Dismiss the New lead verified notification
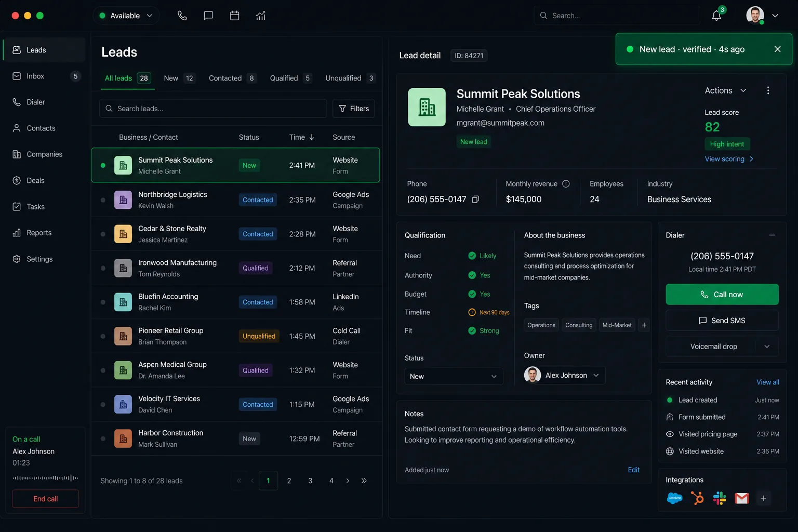This screenshot has height=532, width=798. 778,49
